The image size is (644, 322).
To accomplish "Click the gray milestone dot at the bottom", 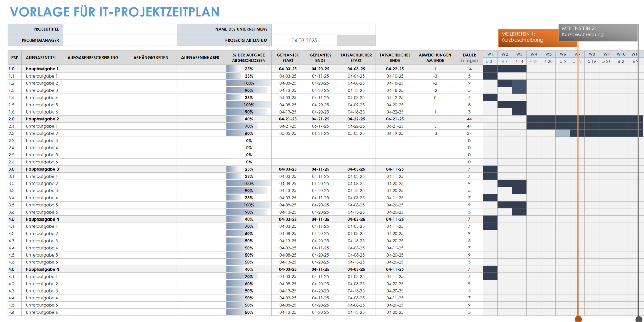I will pyautogui.click(x=639, y=319).
